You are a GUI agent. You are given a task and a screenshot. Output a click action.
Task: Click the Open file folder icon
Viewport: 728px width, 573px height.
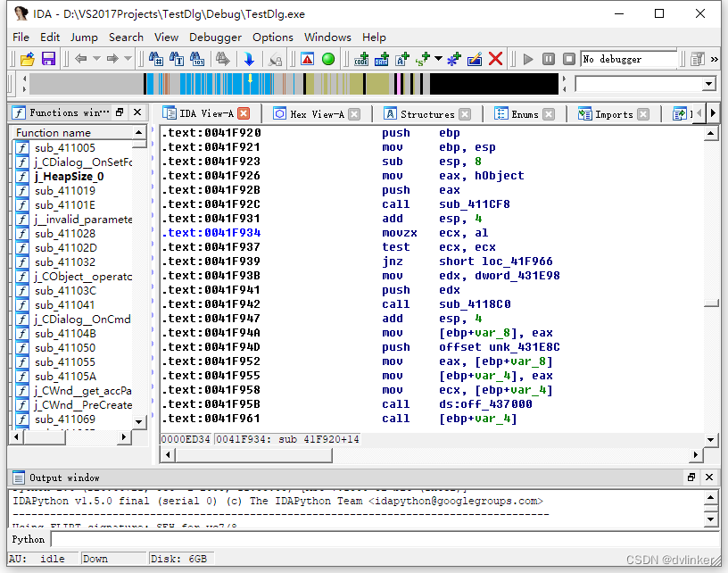point(28,59)
